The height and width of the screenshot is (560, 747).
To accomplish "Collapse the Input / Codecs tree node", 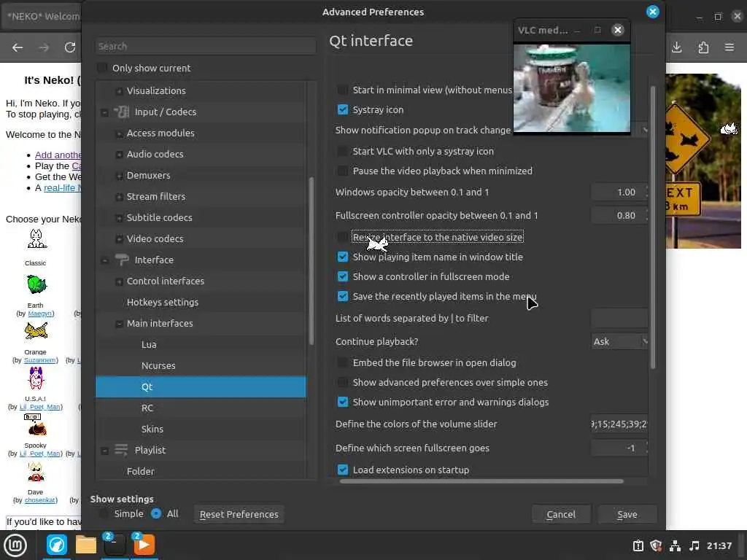I will click(104, 112).
